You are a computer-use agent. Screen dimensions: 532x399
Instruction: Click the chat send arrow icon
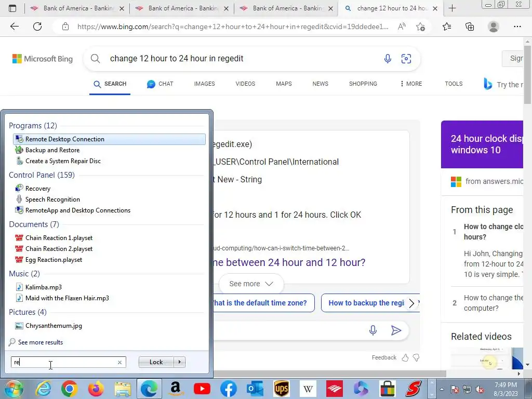396,330
